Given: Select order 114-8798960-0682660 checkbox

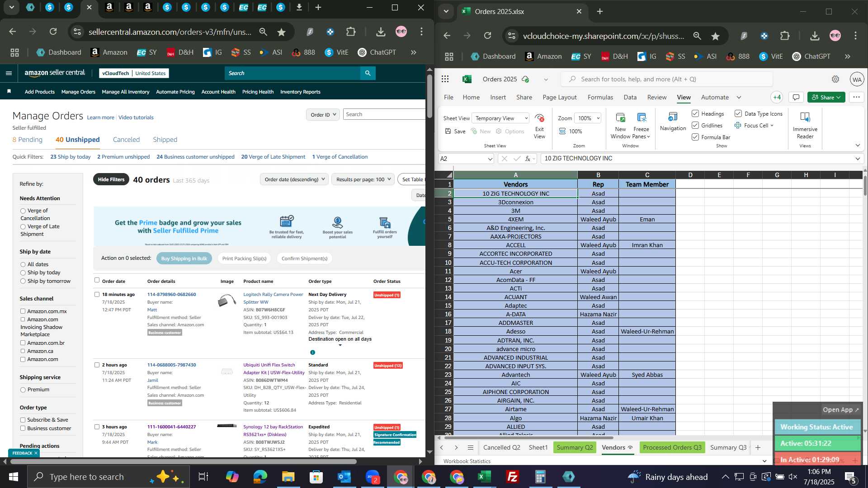Looking at the screenshot, I should tap(97, 294).
